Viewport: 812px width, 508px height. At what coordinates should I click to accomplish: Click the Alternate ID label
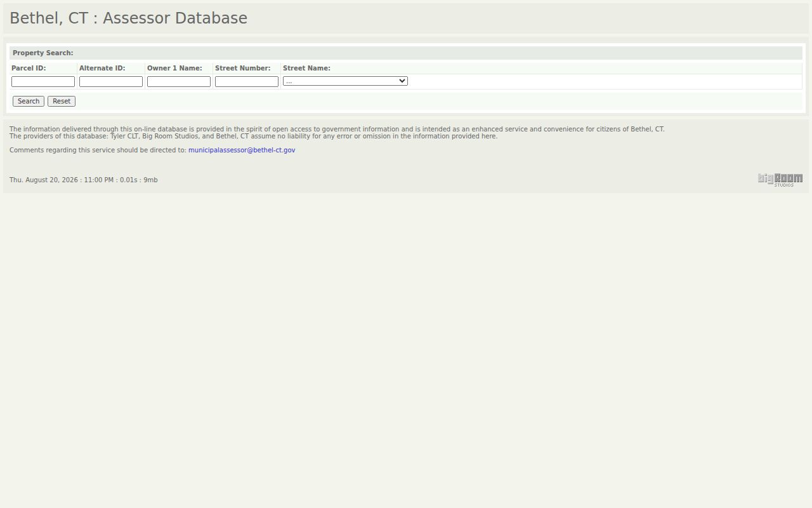[x=102, y=68]
